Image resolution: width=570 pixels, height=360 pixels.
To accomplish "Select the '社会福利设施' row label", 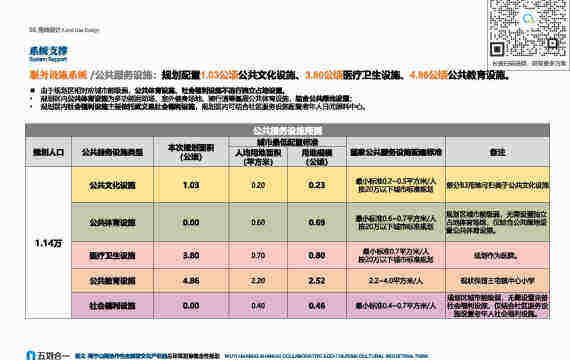I will click(112, 306).
